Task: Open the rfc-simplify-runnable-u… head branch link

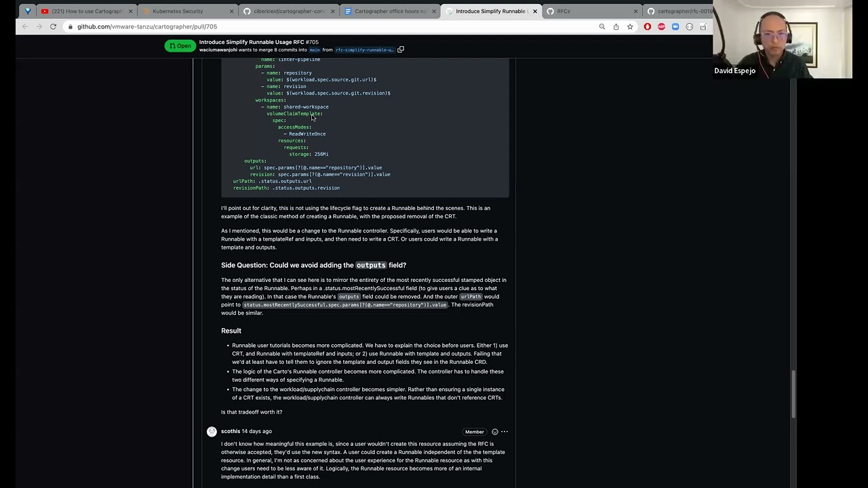Action: click(365, 50)
